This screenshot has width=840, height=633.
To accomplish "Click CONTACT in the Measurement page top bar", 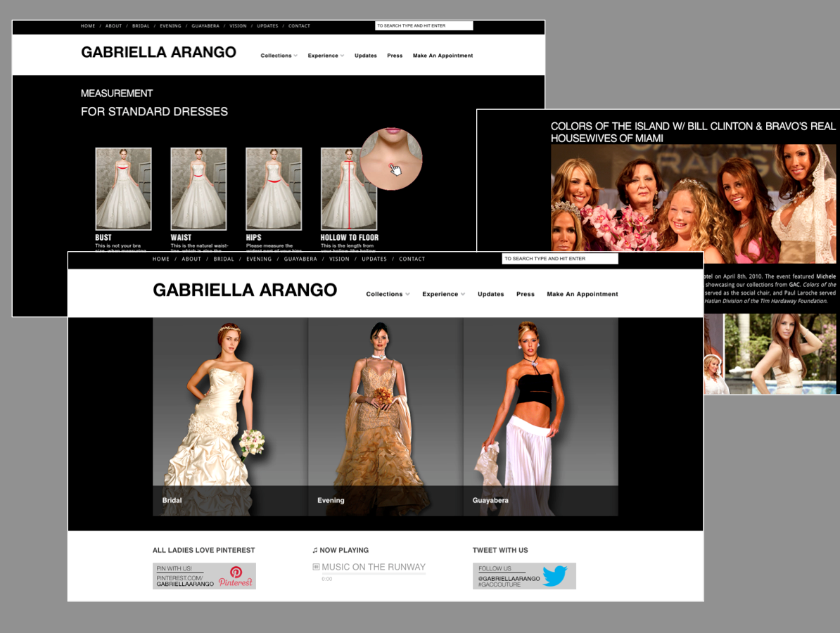I will point(299,26).
